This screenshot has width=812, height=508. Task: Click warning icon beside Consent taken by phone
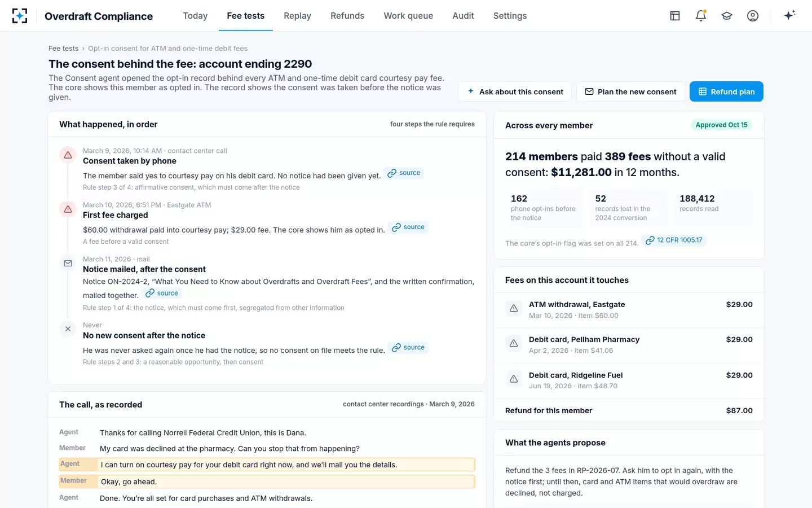click(x=68, y=155)
